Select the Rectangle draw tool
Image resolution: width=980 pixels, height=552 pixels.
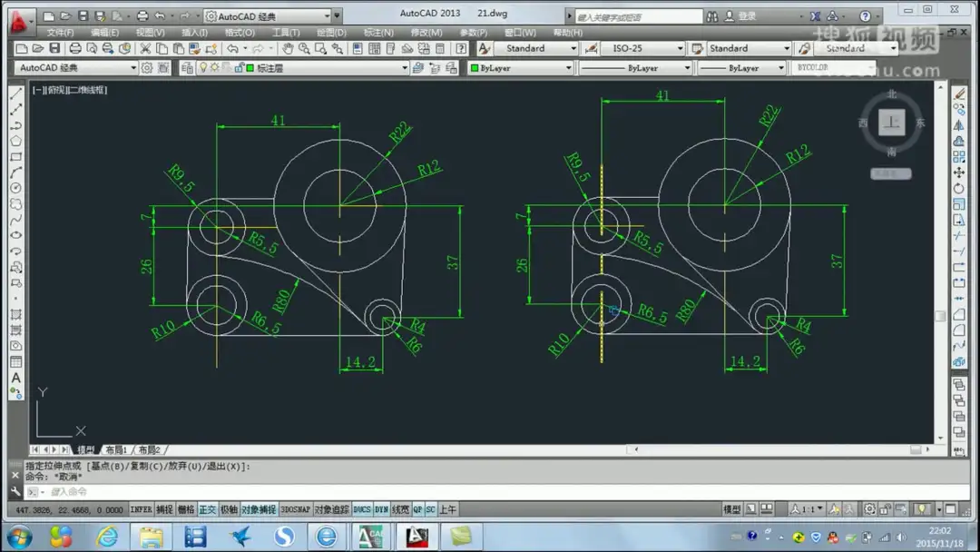[x=16, y=157]
